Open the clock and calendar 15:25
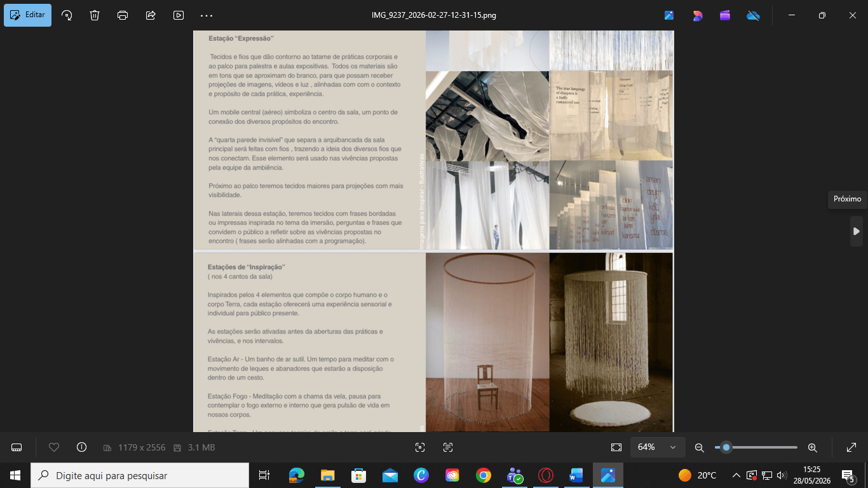Image resolution: width=868 pixels, height=488 pixels. (811, 475)
